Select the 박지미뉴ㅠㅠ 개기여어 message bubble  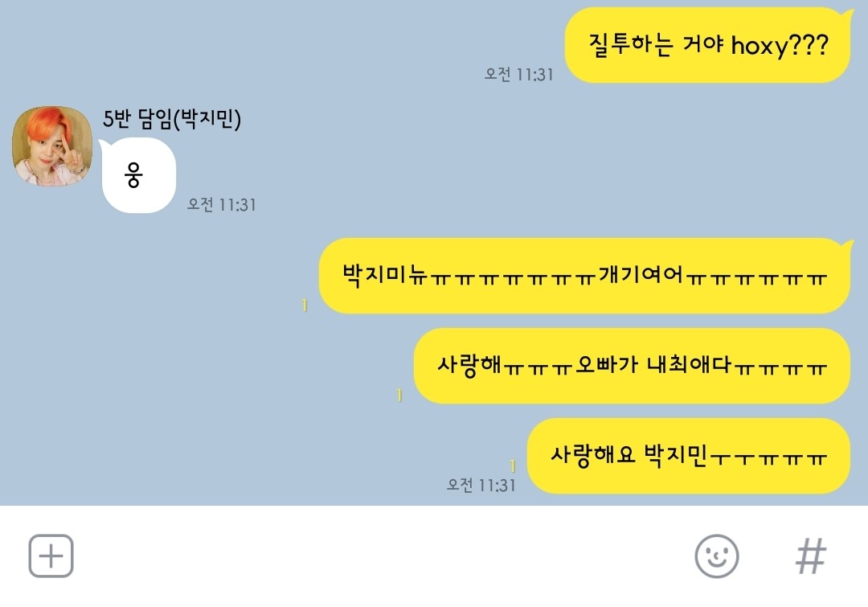pyautogui.click(x=585, y=276)
